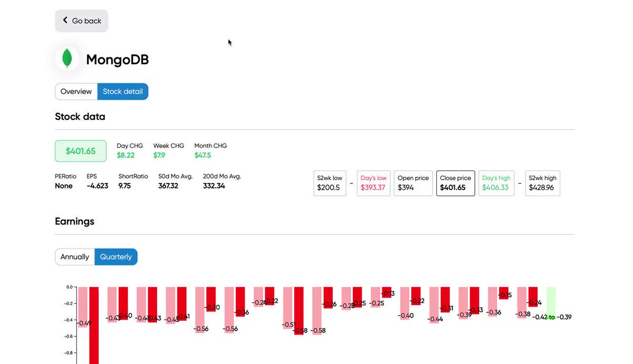Image resolution: width=633 pixels, height=364 pixels.
Task: Click the red bar labeled -0.31
Action: (445, 300)
